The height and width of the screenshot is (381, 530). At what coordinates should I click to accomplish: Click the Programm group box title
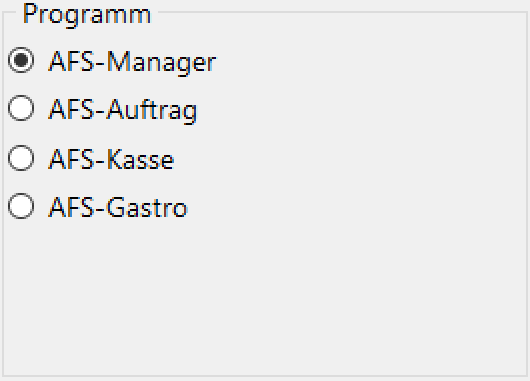87,15
